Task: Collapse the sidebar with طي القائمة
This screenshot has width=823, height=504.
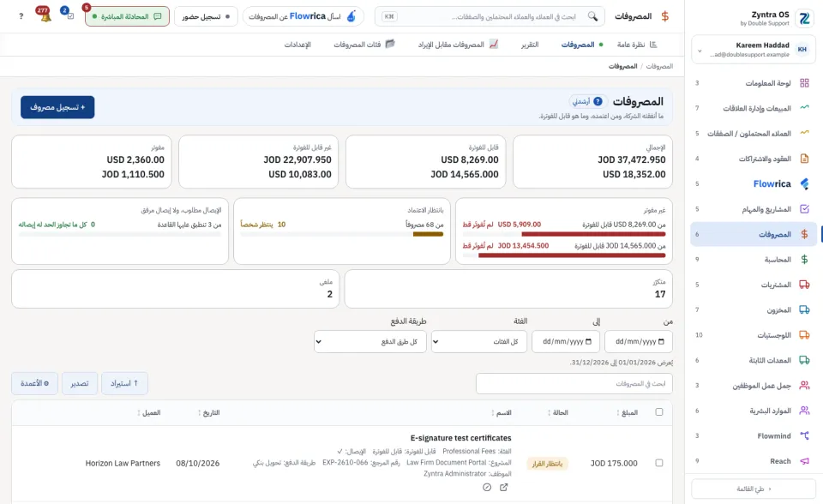Action: (754, 489)
